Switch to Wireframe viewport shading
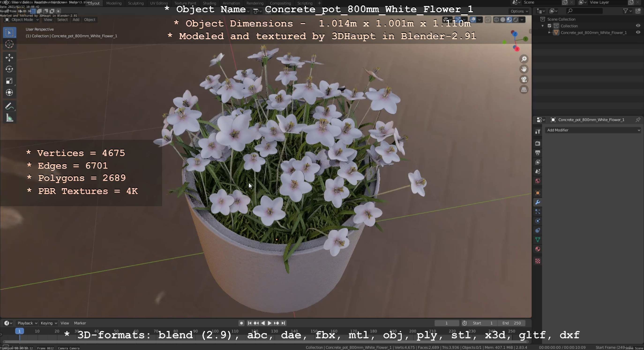This screenshot has width=644, height=350. (497, 20)
